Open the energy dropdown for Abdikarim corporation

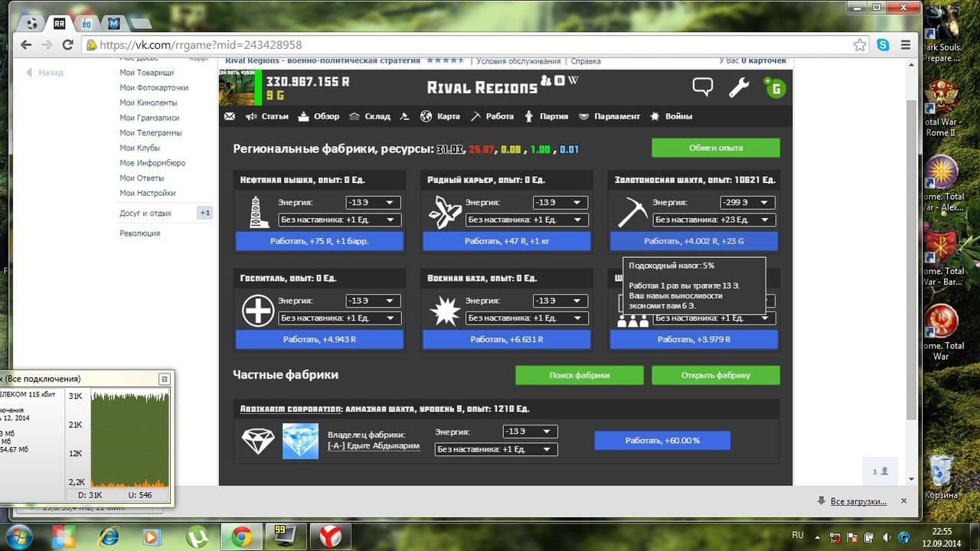click(x=530, y=432)
